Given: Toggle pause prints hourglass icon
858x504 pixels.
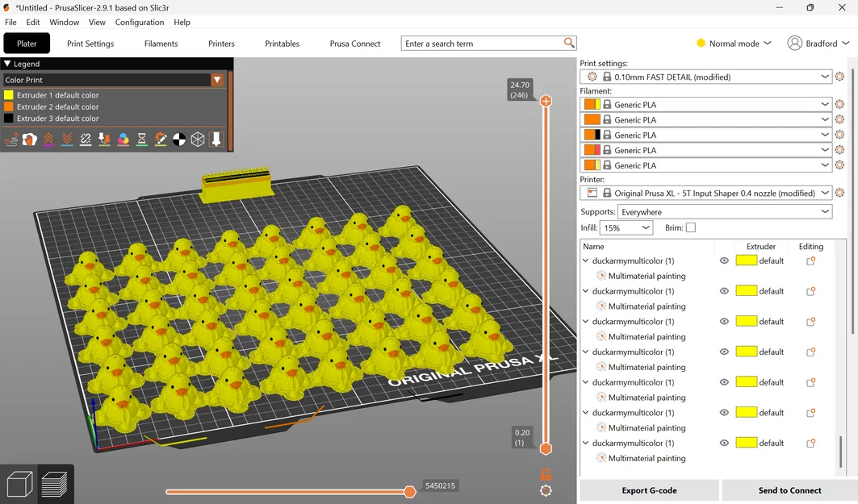Looking at the screenshot, I should click(x=142, y=140).
